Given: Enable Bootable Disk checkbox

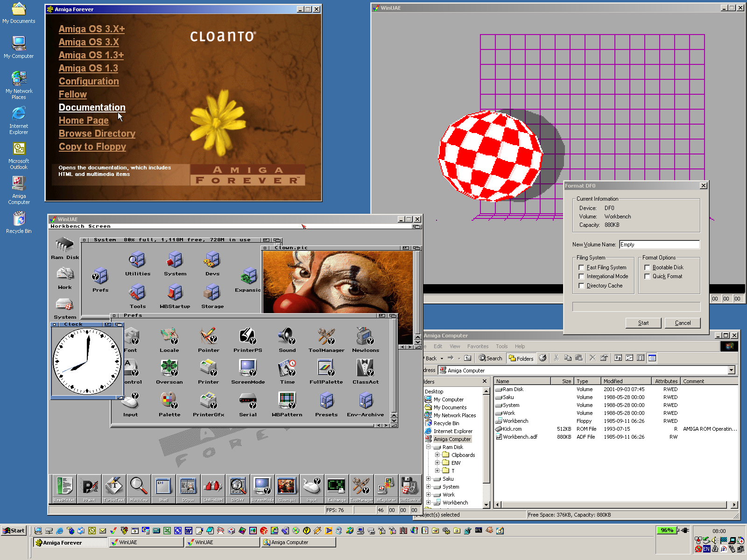Looking at the screenshot, I should 647,267.
